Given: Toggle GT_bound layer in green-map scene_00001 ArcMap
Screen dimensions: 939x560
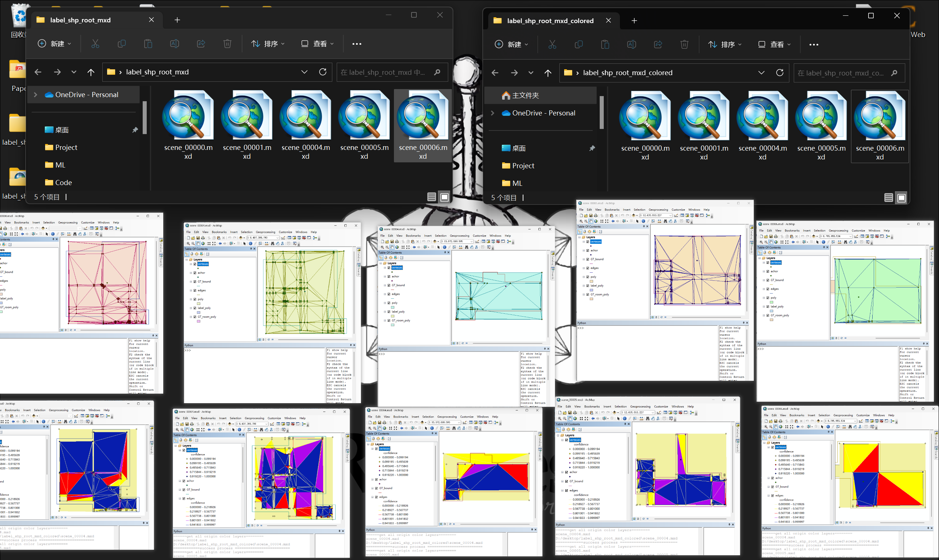Looking at the screenshot, I should point(195,281).
